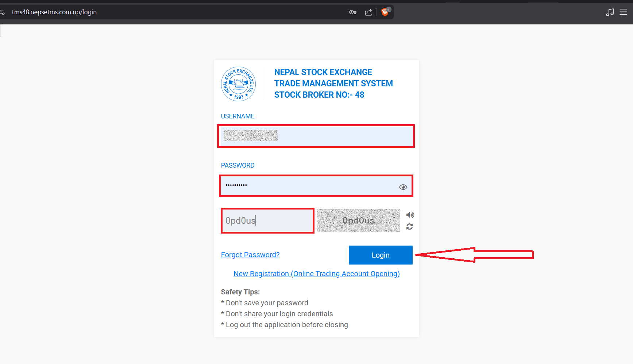Click the USERNAME label
633x364 pixels.
[238, 116]
